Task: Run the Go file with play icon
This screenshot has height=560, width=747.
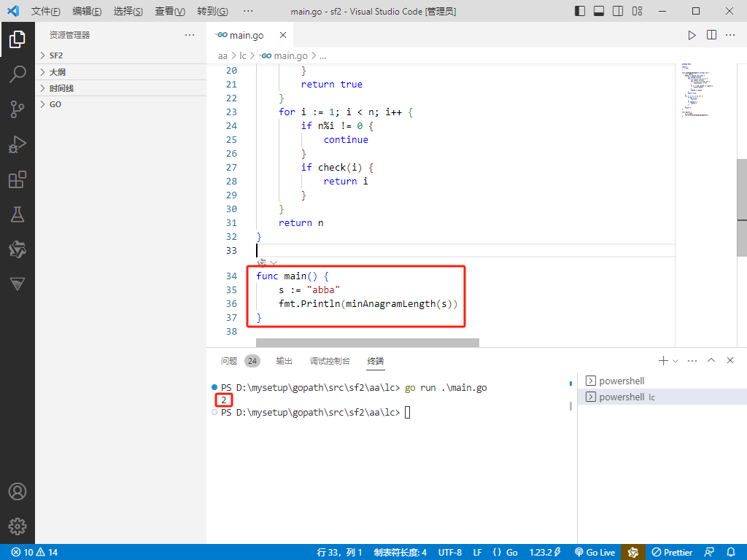Action: (x=692, y=35)
